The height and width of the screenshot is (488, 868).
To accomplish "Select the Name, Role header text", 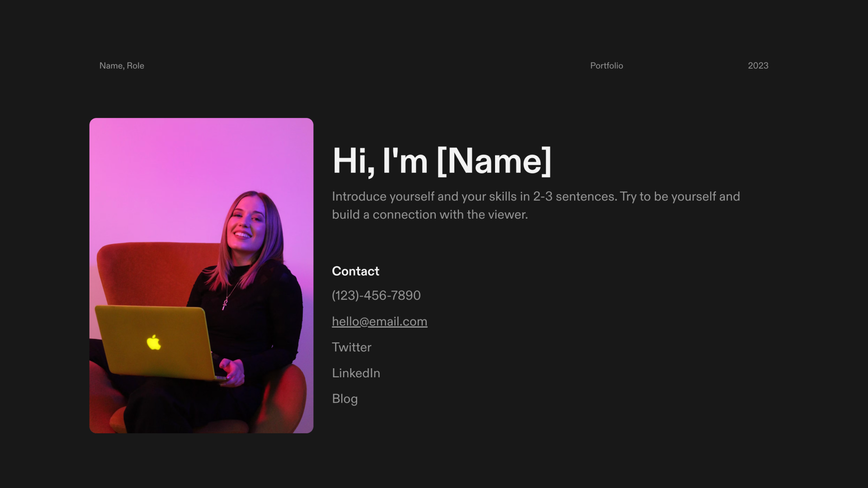I will pyautogui.click(x=122, y=66).
